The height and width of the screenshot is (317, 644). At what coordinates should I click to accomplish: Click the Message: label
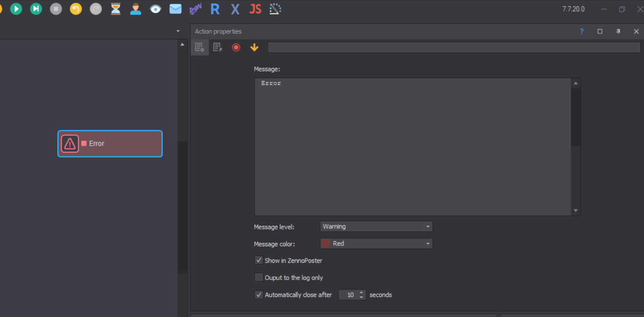[267, 69]
